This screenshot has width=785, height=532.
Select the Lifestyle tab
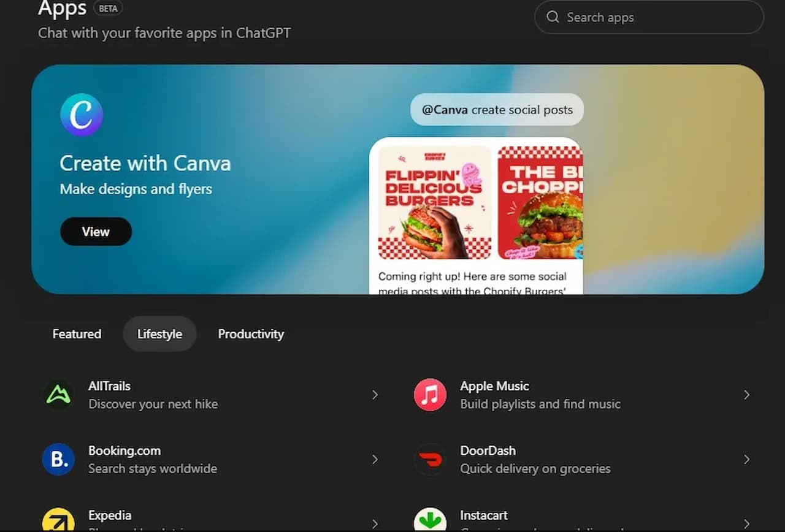[159, 334]
